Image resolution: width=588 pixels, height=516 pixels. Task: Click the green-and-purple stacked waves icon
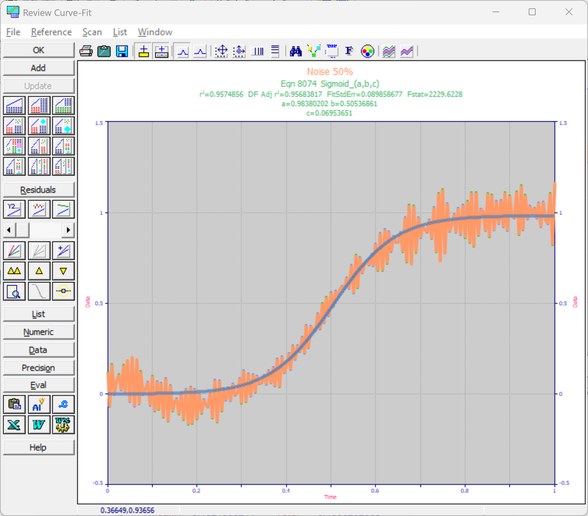pyautogui.click(x=389, y=51)
